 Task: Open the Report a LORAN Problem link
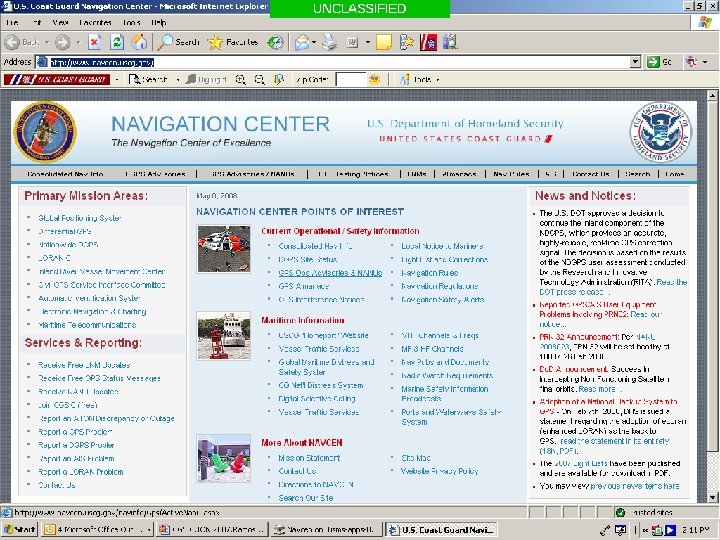pos(81,472)
